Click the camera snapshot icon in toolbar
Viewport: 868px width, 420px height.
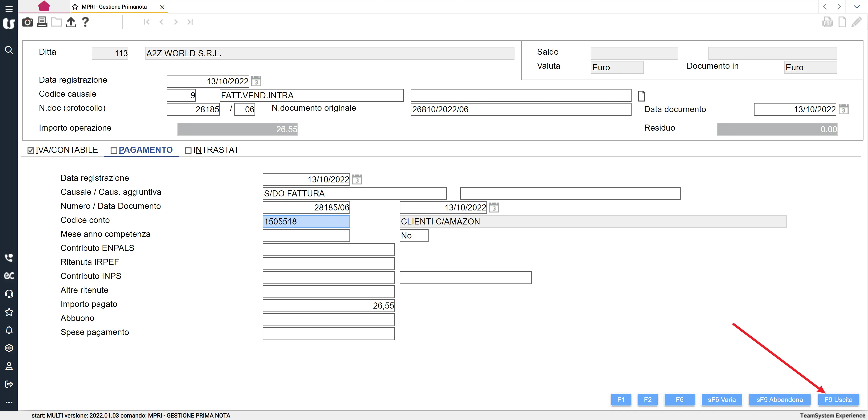pos(27,22)
